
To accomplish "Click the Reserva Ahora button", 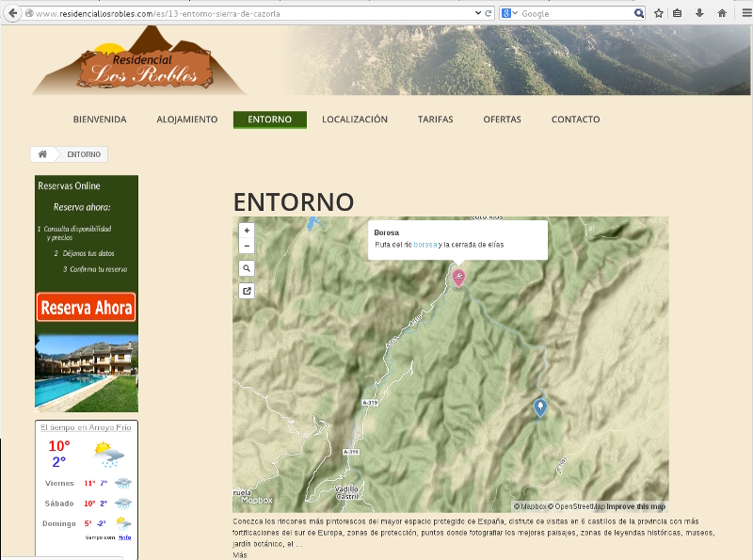I will coord(86,307).
